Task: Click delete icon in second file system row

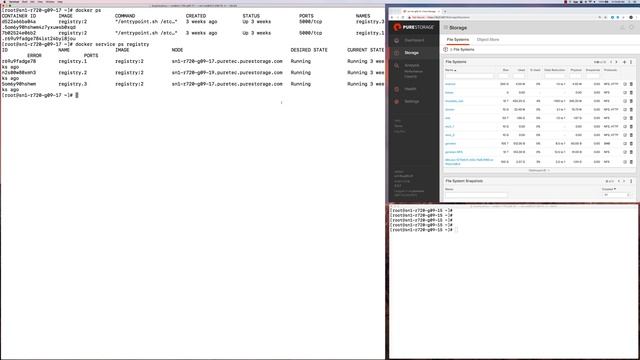Action: [631, 93]
